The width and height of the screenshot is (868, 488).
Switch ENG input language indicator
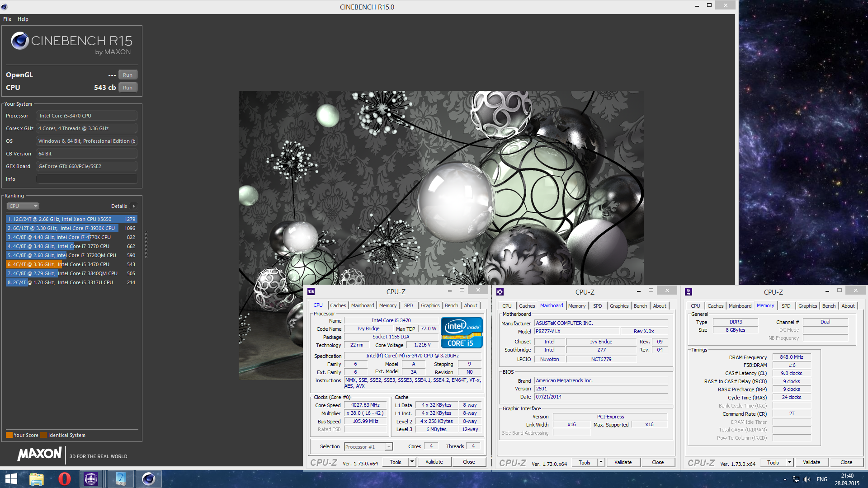coord(822,479)
